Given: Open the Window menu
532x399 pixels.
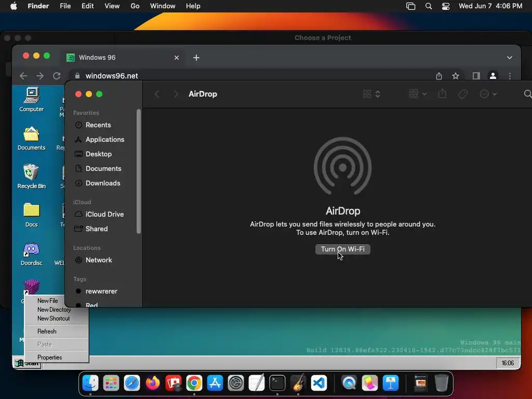Looking at the screenshot, I should [163, 6].
